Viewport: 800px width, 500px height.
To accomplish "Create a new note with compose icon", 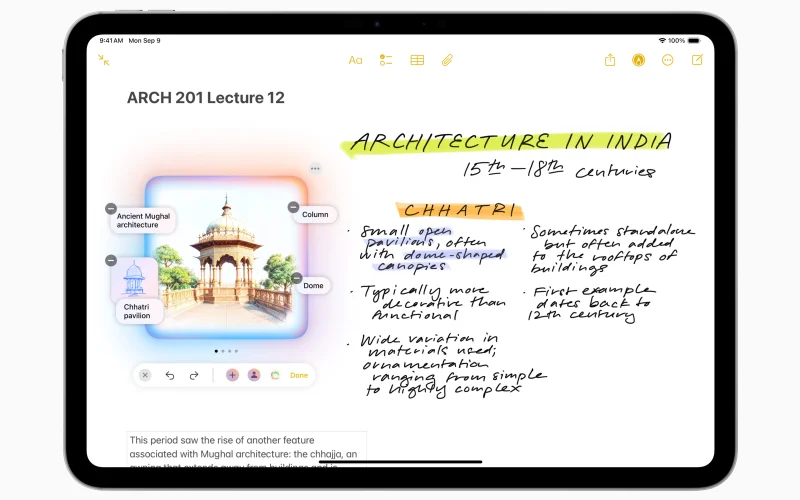I will 697,60.
